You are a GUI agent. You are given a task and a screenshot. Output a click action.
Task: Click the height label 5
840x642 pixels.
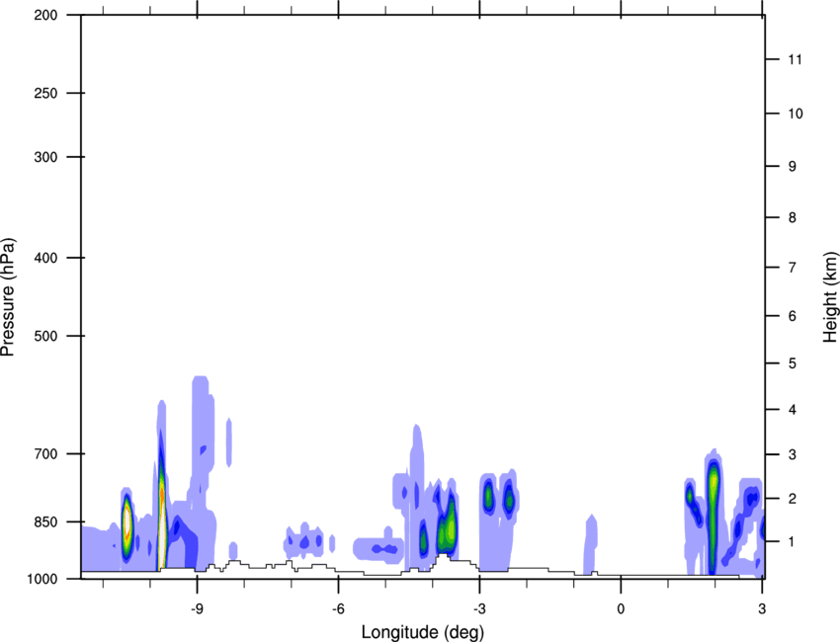[x=793, y=363]
